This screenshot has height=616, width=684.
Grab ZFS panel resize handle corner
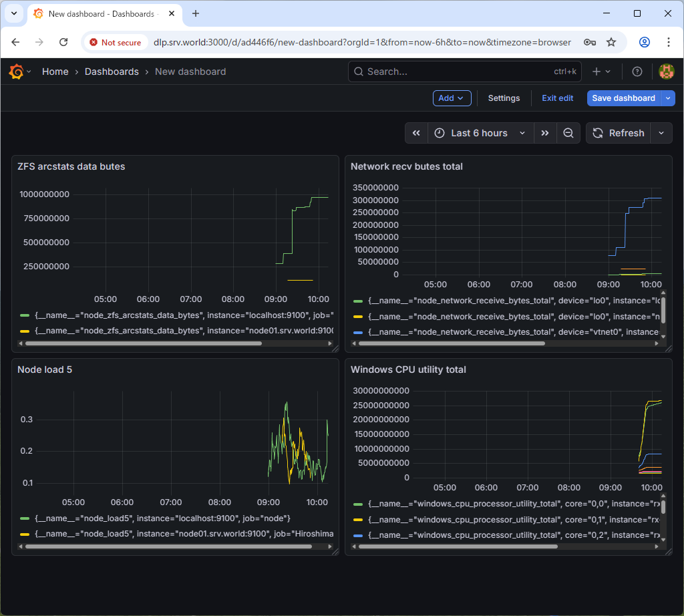pyautogui.click(x=335, y=349)
